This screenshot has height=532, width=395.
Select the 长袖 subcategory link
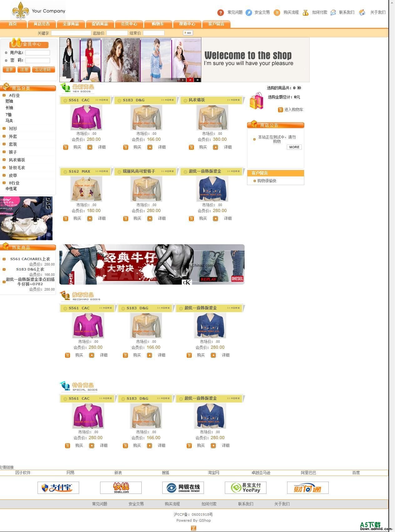[9, 108]
